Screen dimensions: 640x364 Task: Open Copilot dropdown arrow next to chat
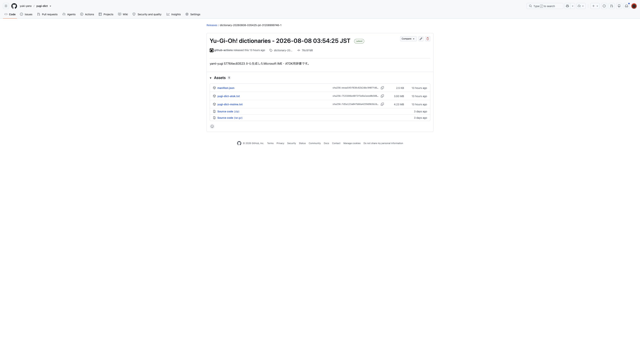[572, 6]
